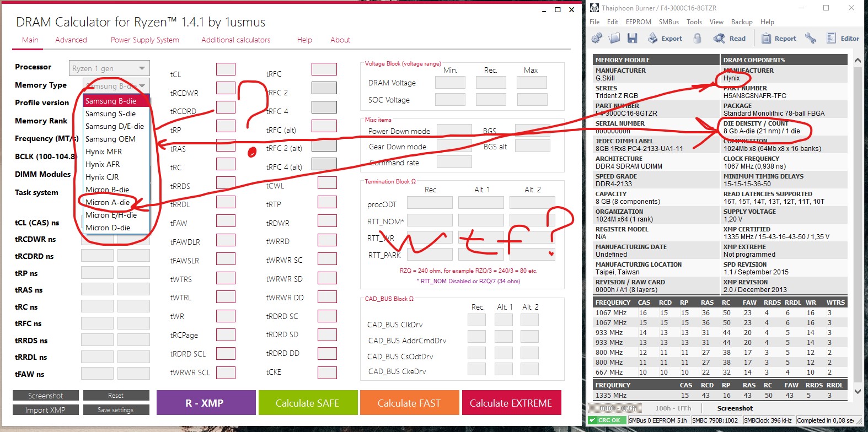Click the SMBClock 396 kHz status entry
Screen dimensions: 868x432
(x=768, y=420)
